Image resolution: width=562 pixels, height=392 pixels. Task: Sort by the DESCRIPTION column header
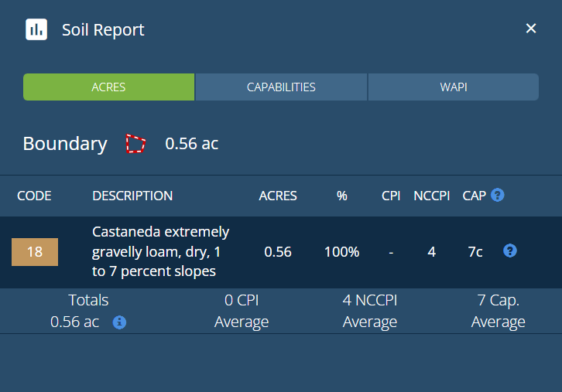(132, 196)
